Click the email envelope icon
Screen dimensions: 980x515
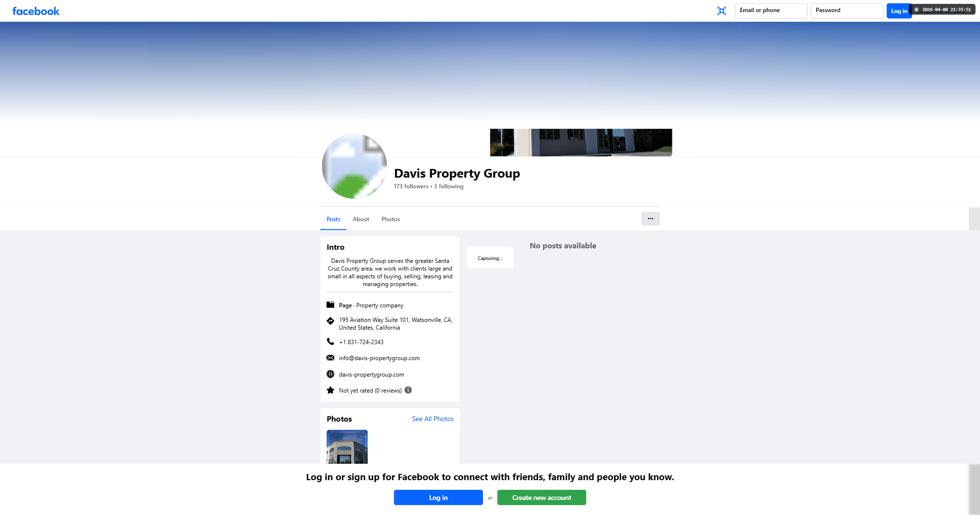[330, 358]
